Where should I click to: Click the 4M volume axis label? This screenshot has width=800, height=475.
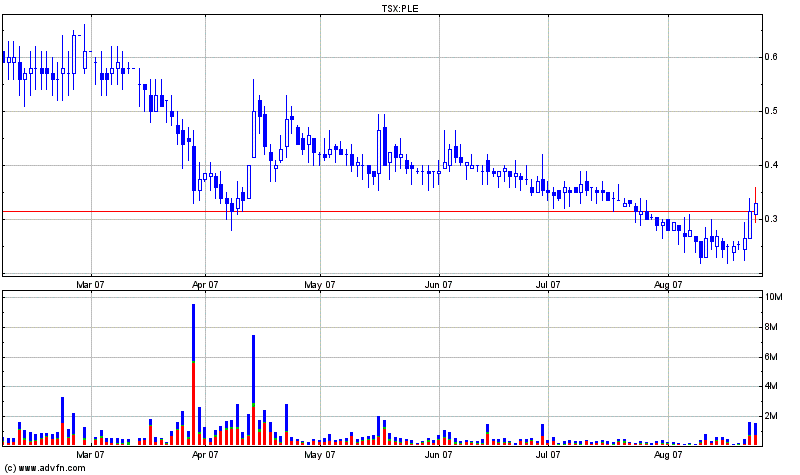point(771,386)
